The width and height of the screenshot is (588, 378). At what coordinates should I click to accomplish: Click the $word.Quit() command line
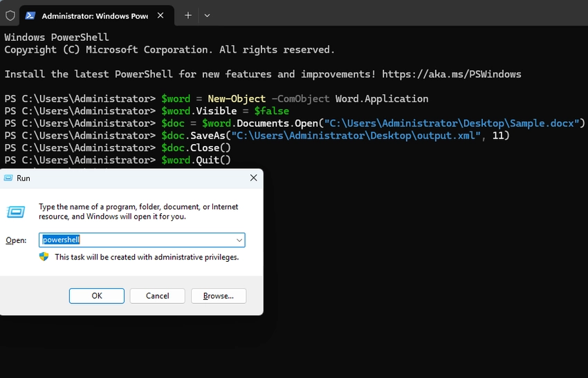196,161
